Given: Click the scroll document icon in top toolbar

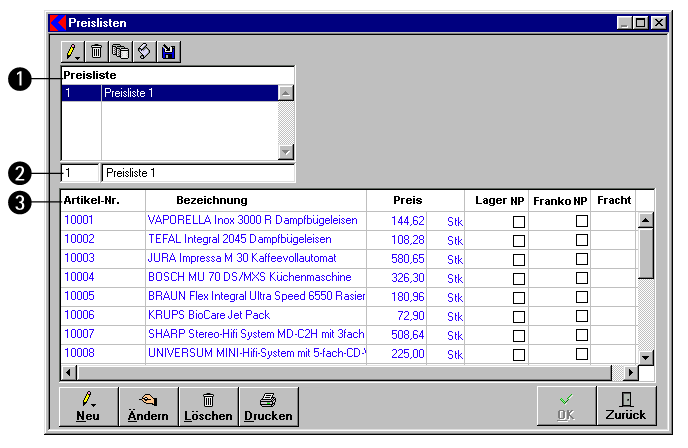Looking at the screenshot, I should pyautogui.click(x=145, y=50).
